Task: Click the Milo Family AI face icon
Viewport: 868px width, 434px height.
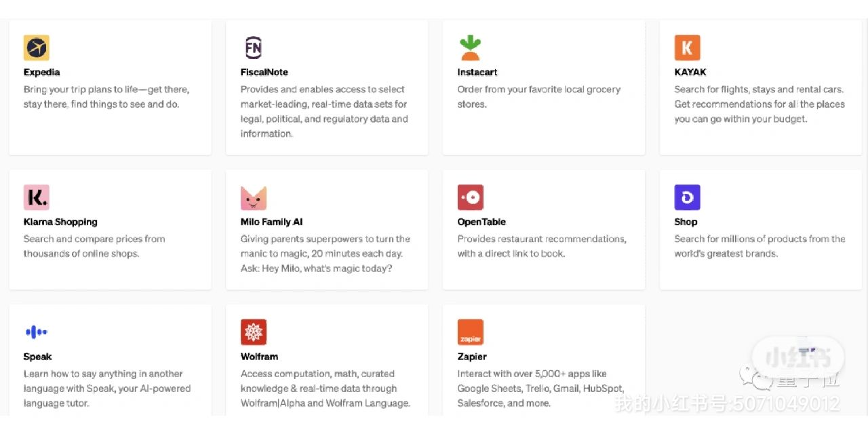Action: pyautogui.click(x=253, y=197)
